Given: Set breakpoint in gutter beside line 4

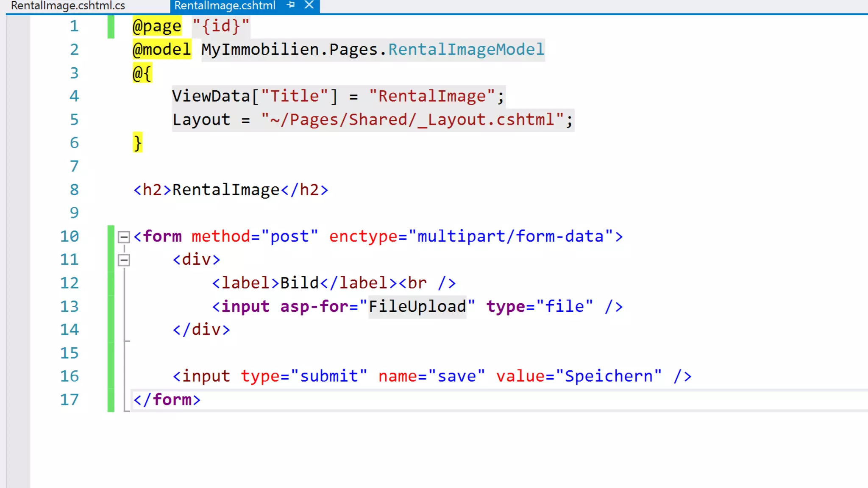Looking at the screenshot, I should [18, 96].
